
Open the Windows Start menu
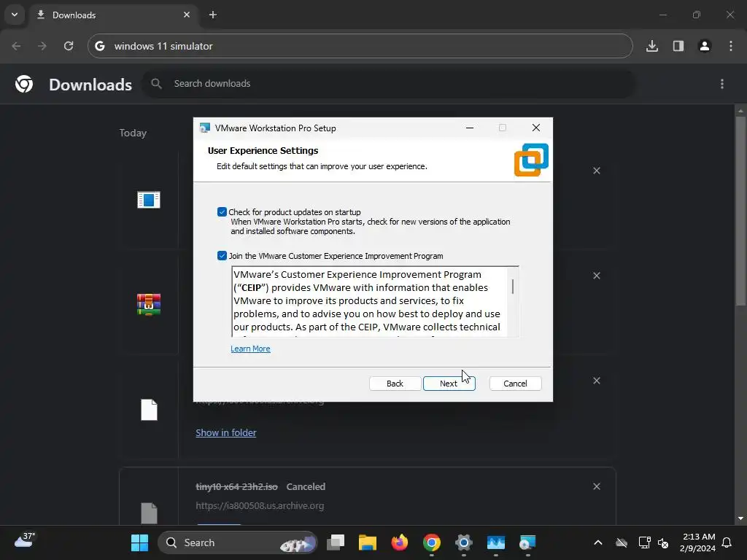(x=139, y=542)
